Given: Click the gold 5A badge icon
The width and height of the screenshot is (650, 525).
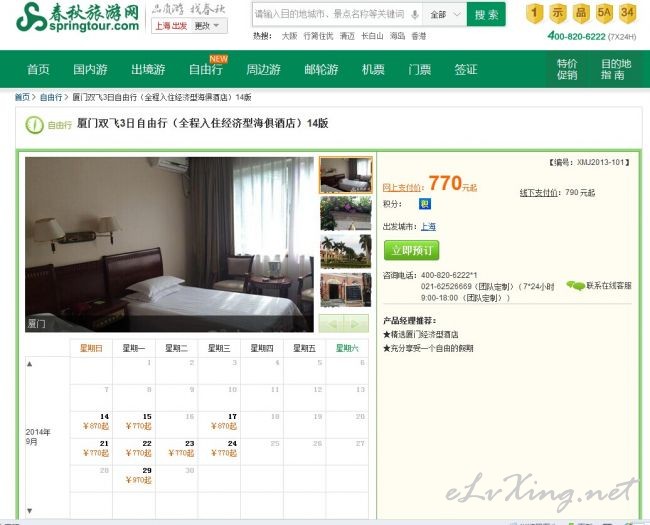Looking at the screenshot, I should [x=604, y=13].
